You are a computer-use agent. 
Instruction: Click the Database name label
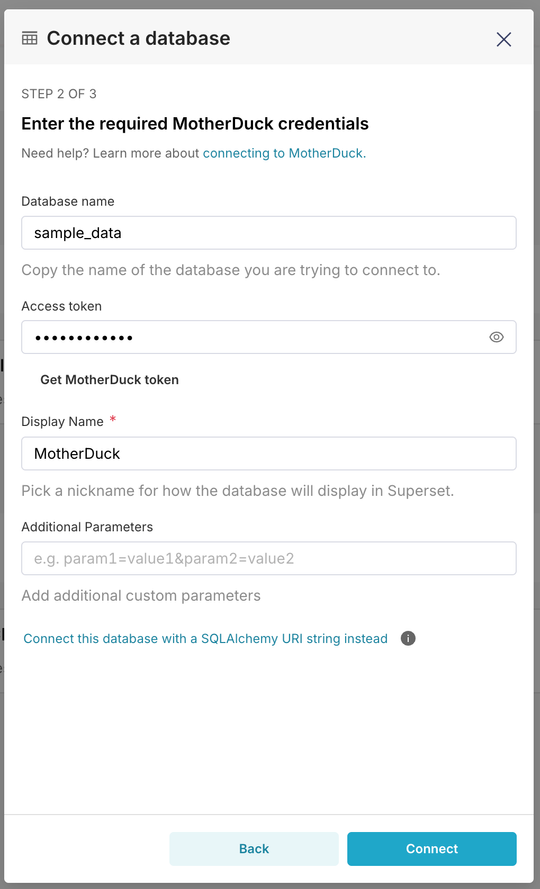[x=68, y=201]
